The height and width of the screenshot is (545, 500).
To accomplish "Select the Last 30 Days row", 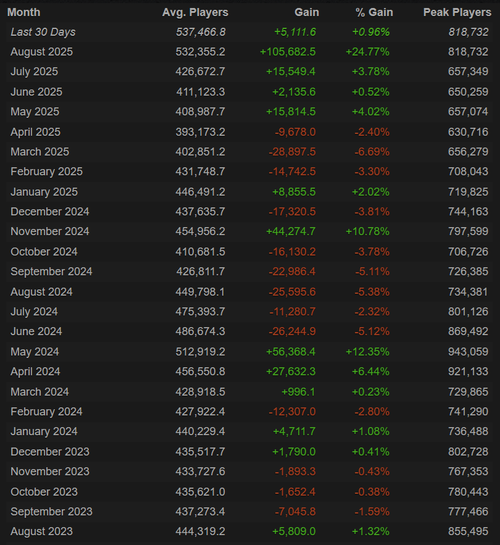I will 249,32.
